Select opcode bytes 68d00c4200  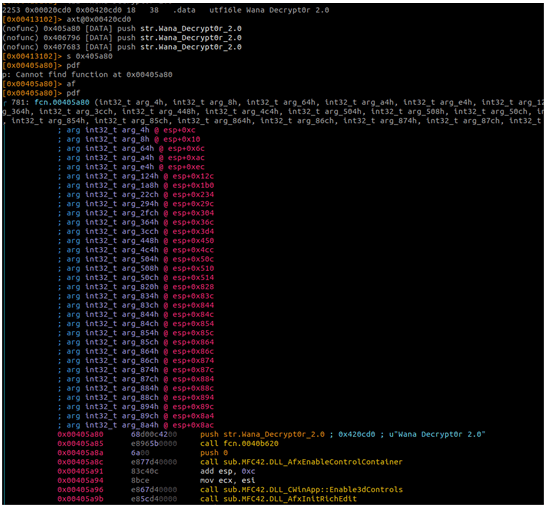(154, 434)
